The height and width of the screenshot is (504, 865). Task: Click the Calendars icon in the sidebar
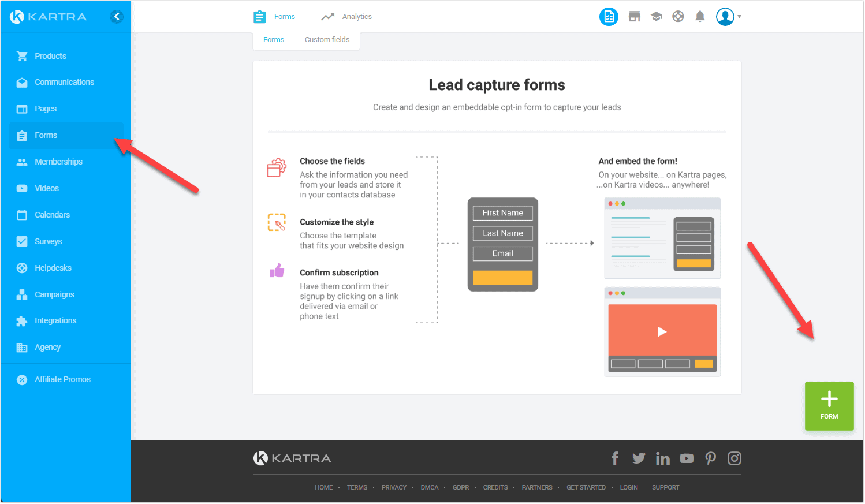tap(22, 215)
